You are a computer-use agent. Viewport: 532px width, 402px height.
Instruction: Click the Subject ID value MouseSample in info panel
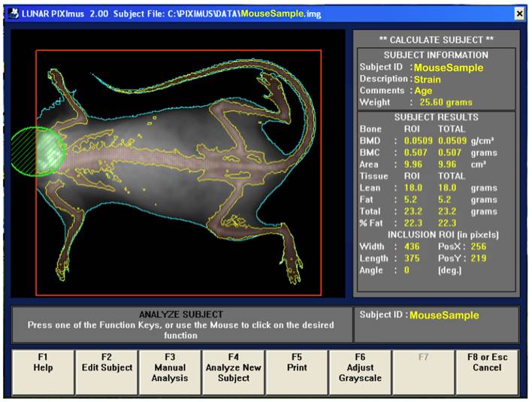pos(449,68)
